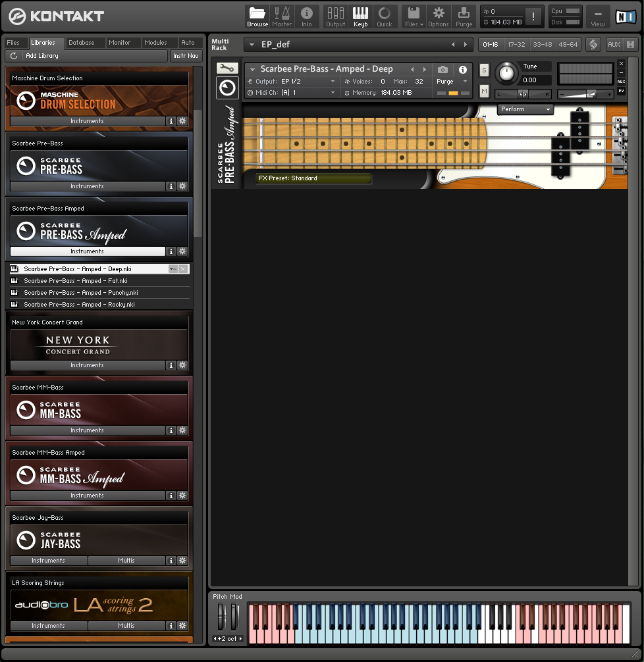Toggle the Keyb on-screen keyboard icon
The width and height of the screenshot is (644, 662).
360,16
